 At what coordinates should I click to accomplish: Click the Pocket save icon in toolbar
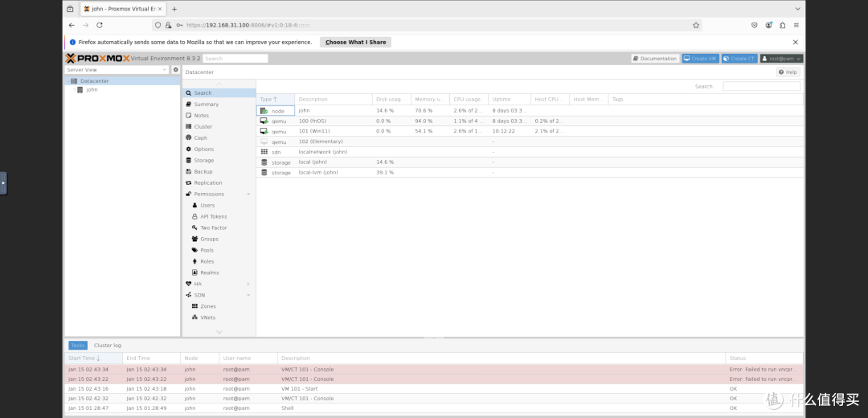754,26
